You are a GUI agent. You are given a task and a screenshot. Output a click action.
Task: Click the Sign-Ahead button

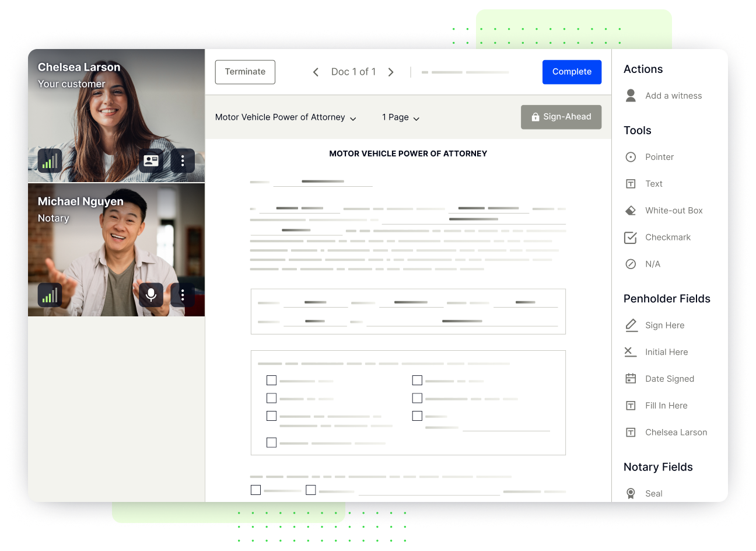(x=561, y=117)
